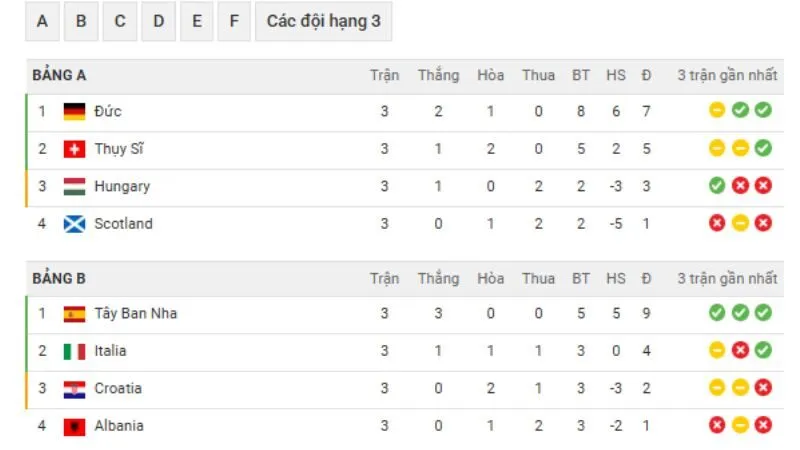
Task: Click the Albania flag icon
Action: pyautogui.click(x=74, y=426)
